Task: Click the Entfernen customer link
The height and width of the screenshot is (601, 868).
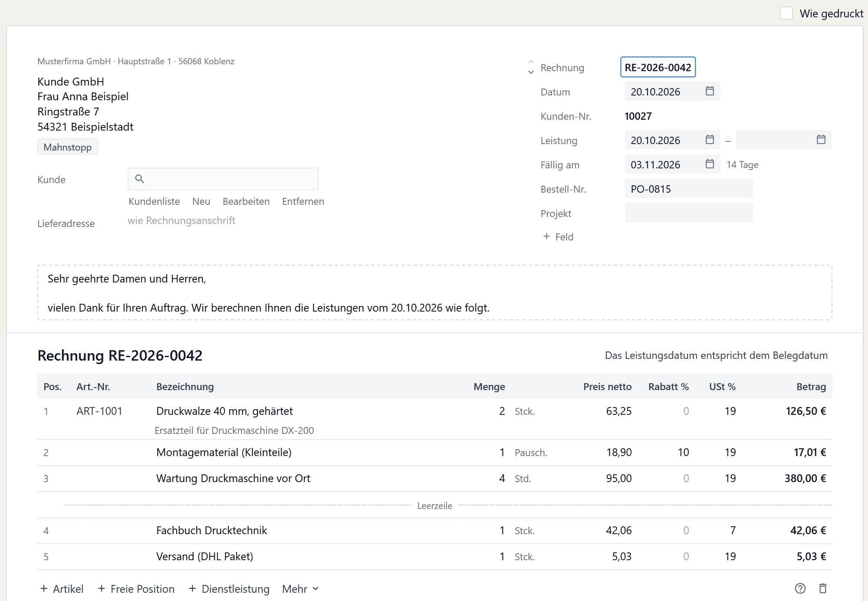Action: pos(303,201)
